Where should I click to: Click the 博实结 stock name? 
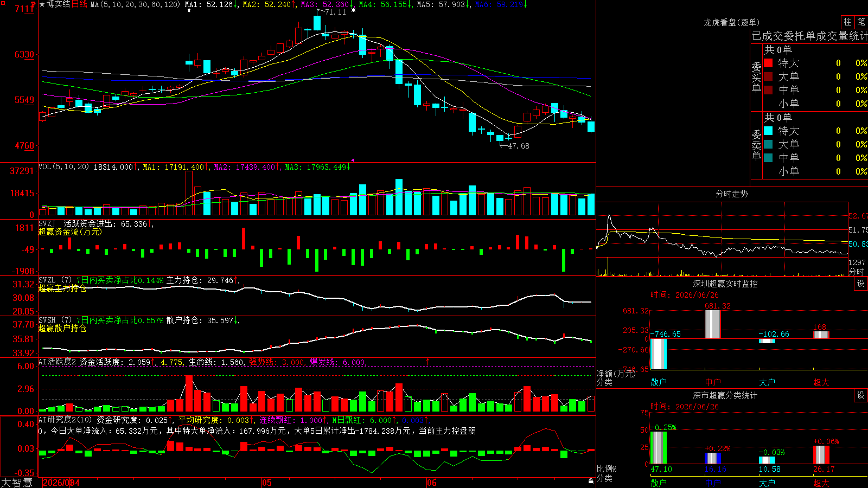click(x=59, y=4)
